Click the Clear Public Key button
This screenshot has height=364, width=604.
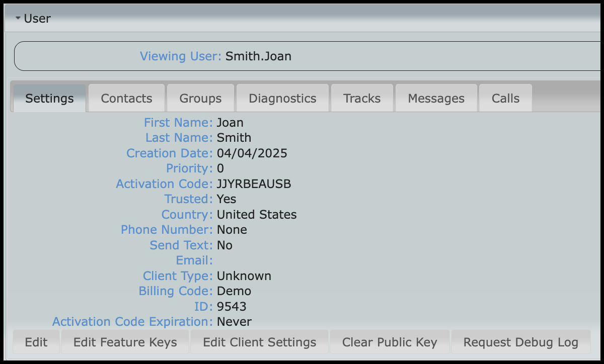[390, 342]
